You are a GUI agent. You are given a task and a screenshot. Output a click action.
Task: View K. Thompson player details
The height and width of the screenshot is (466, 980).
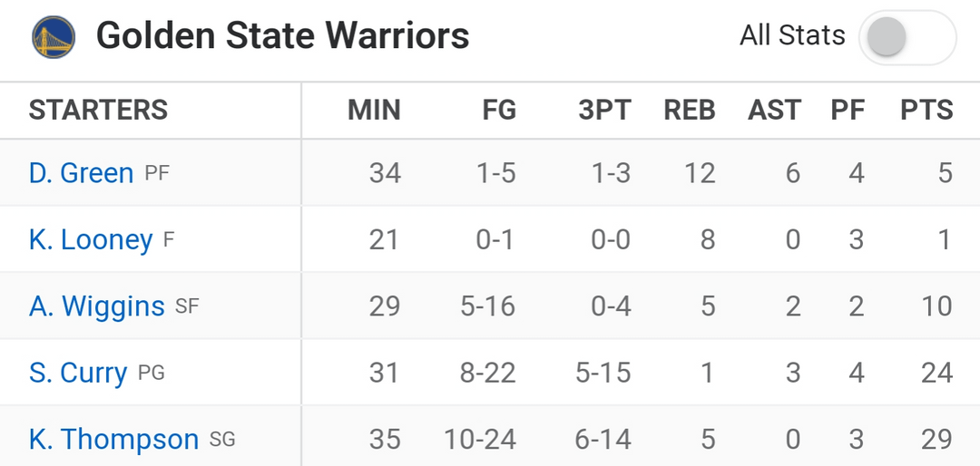click(113, 440)
